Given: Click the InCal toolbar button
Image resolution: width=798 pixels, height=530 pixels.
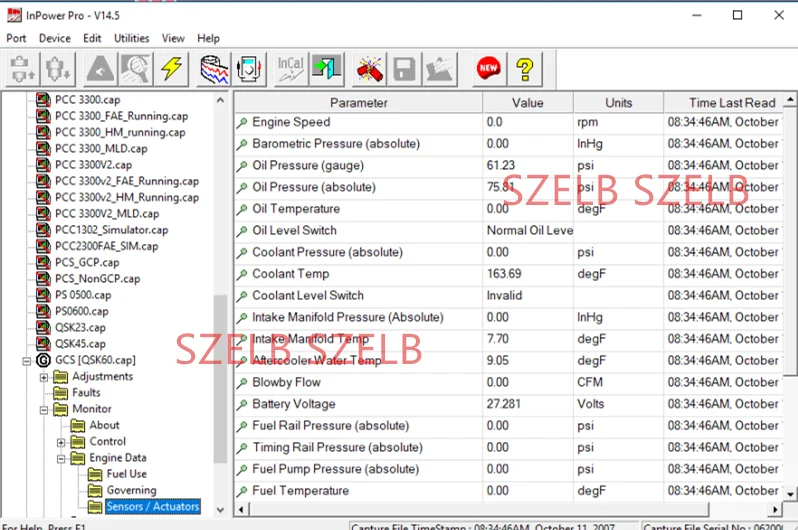Looking at the screenshot, I should pos(290,68).
